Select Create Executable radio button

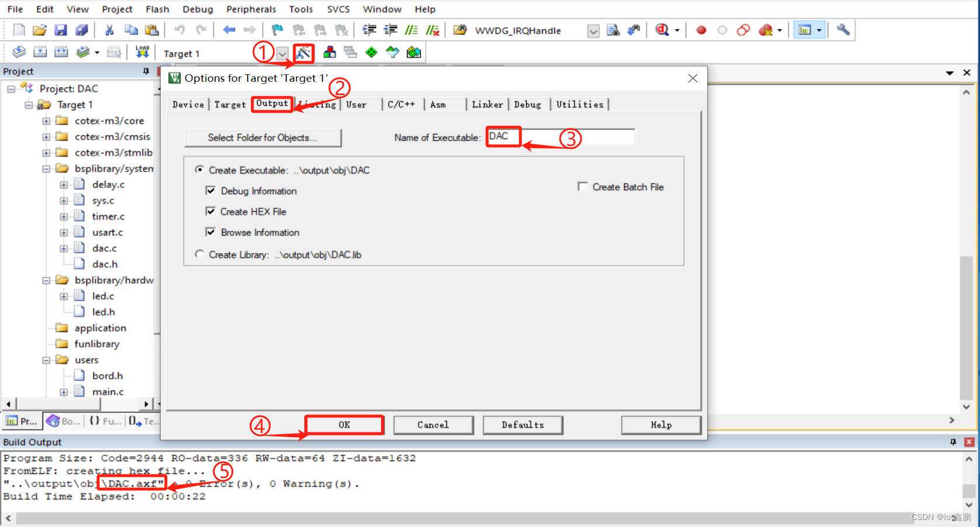(200, 170)
